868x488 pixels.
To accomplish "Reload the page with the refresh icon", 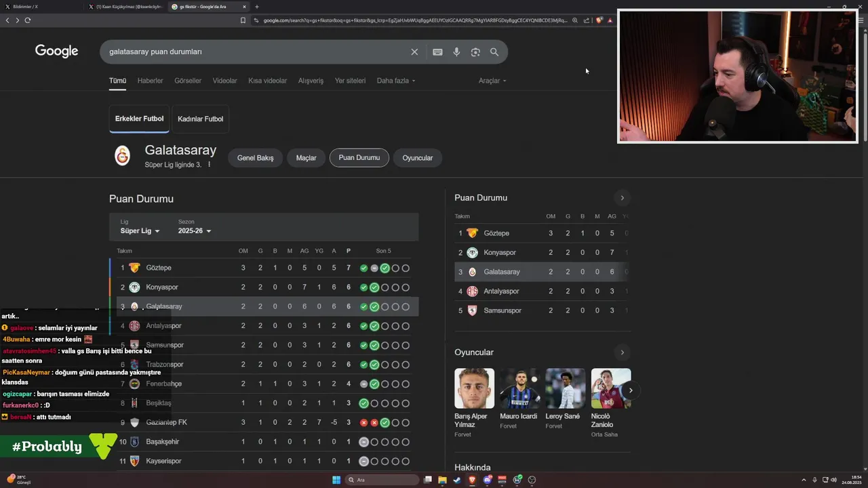I will (x=27, y=20).
